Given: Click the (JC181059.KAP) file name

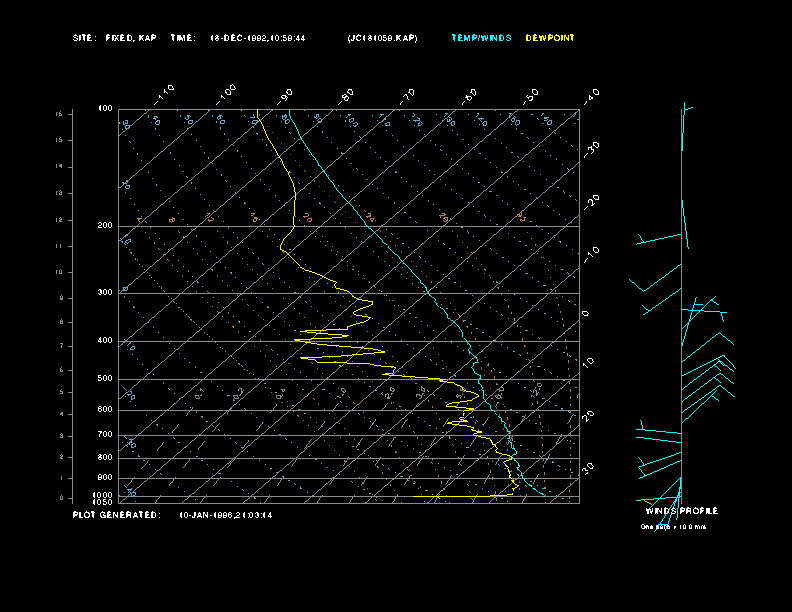Looking at the screenshot, I should coord(383,38).
